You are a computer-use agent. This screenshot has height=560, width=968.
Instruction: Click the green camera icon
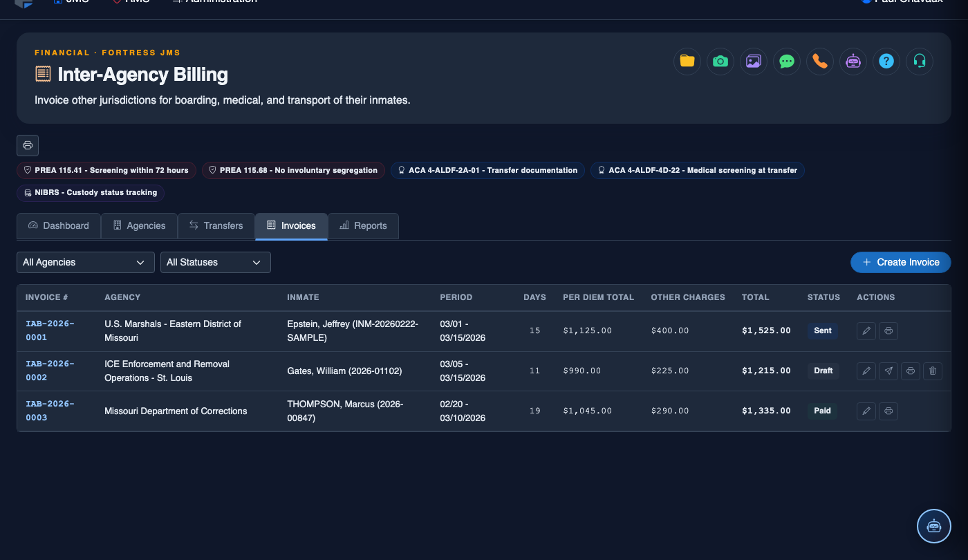coord(720,62)
